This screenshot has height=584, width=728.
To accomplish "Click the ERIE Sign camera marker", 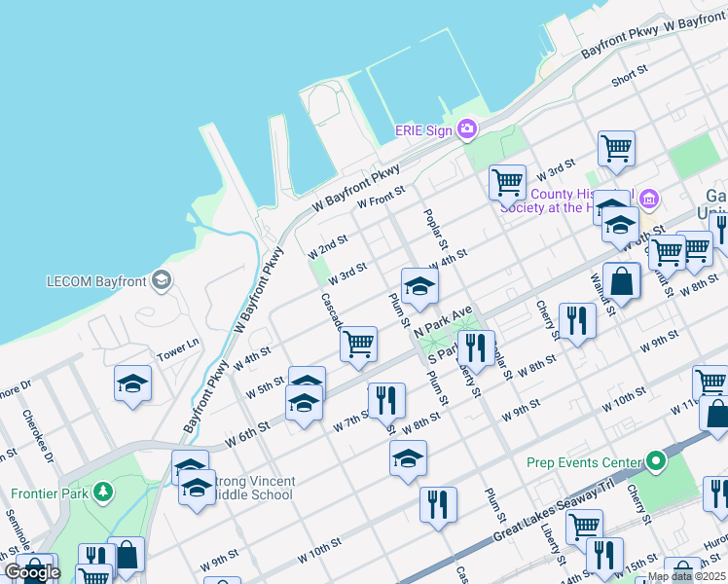I will pyautogui.click(x=467, y=129).
